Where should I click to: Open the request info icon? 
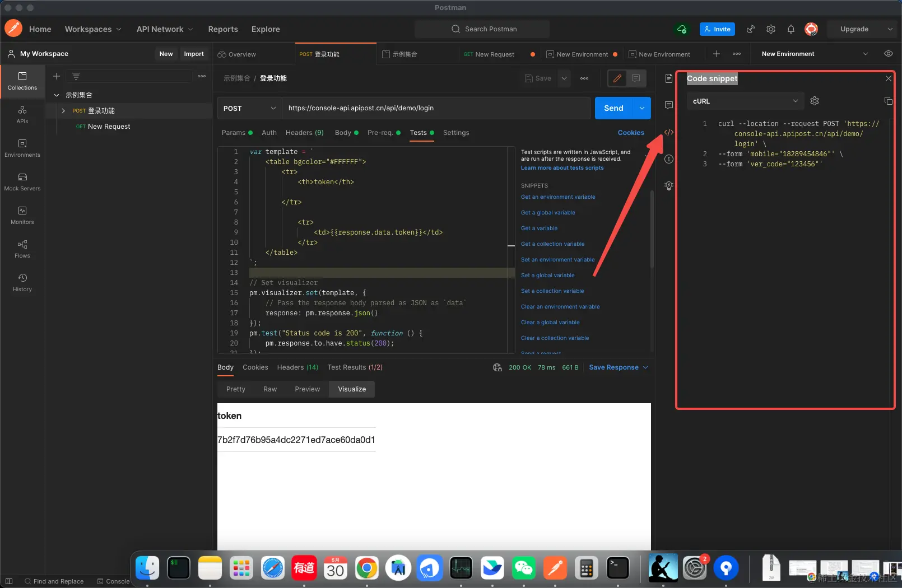[669, 159]
